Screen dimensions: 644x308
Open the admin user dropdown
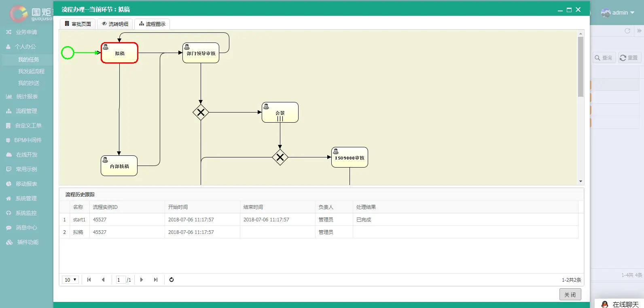click(618, 13)
